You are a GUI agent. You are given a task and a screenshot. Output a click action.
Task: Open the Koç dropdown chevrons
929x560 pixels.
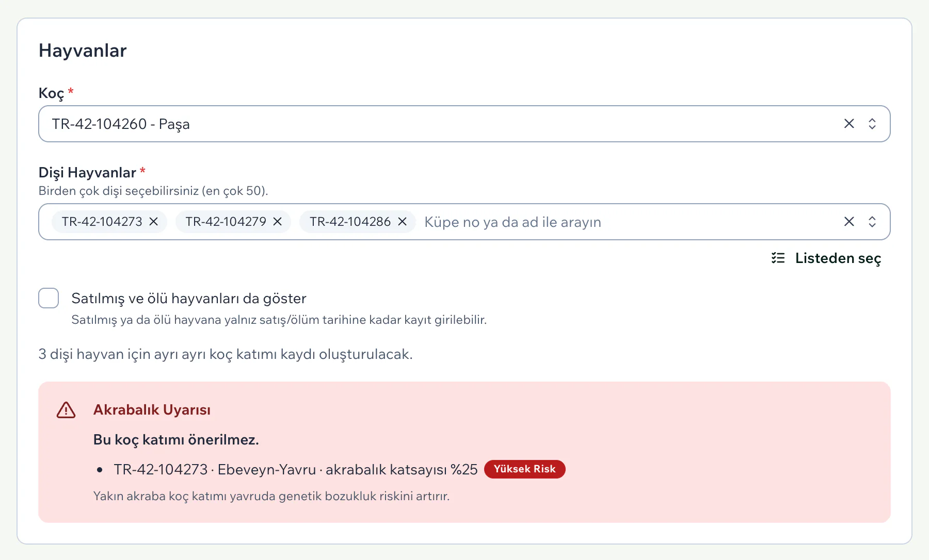(872, 124)
